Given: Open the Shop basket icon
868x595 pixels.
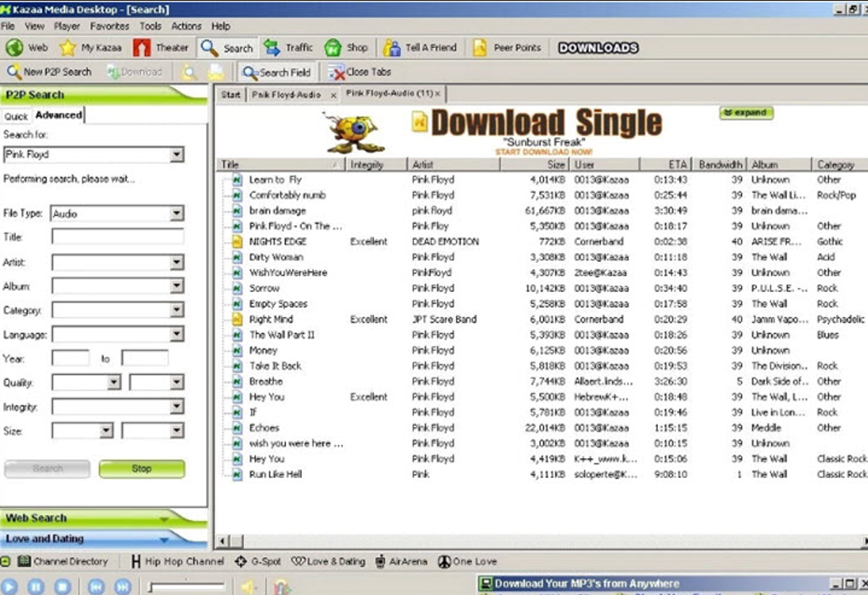Looking at the screenshot, I should point(333,48).
